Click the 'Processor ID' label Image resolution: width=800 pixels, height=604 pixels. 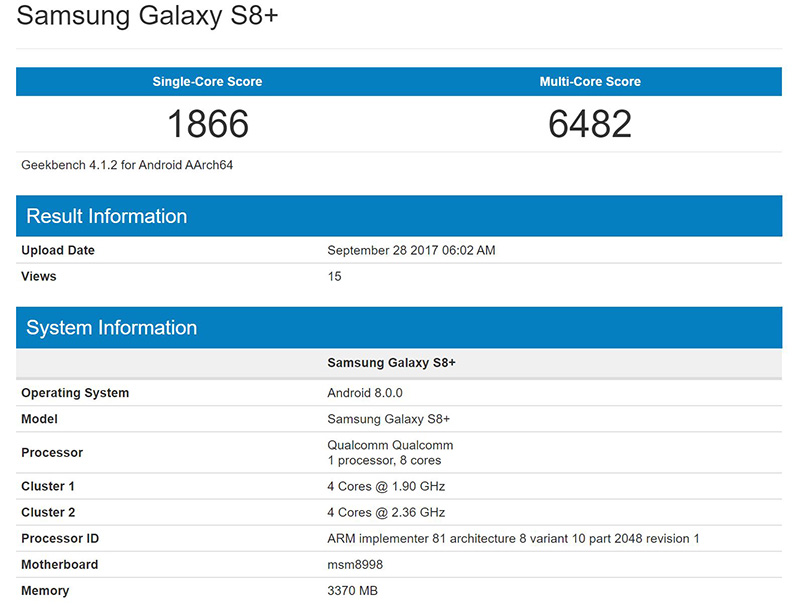[x=60, y=539]
